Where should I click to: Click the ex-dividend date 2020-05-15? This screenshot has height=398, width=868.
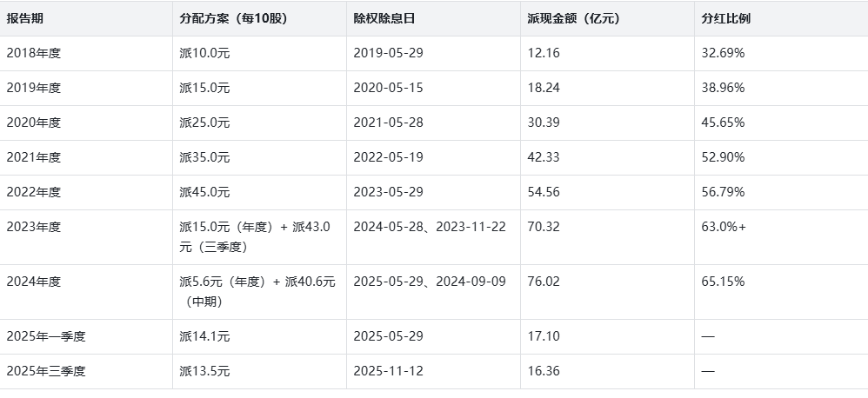coord(388,88)
